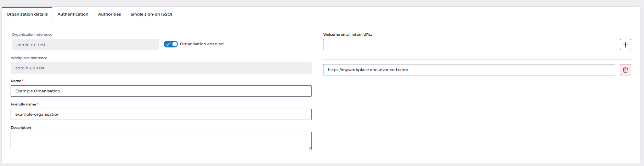Click the greyed Organisation reference field

(x=85, y=45)
